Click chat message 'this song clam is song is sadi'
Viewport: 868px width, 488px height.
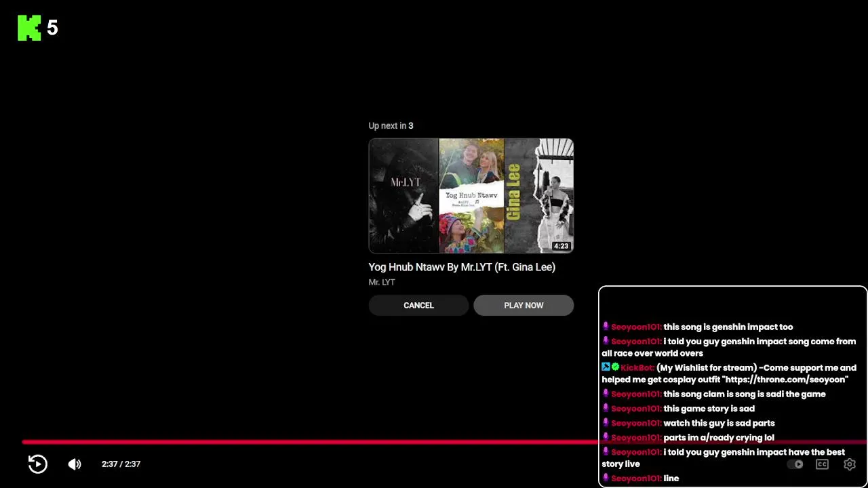[x=745, y=394]
